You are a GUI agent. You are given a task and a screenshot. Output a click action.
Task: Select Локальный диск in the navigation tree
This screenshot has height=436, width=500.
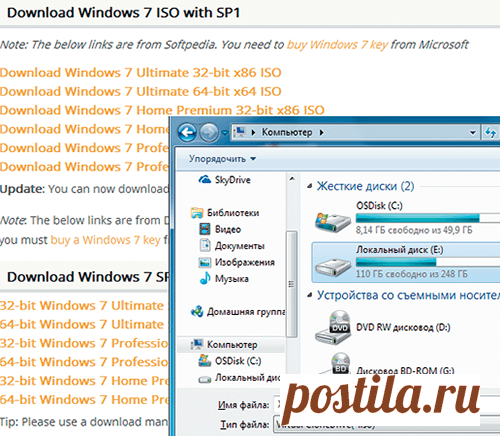(x=248, y=377)
